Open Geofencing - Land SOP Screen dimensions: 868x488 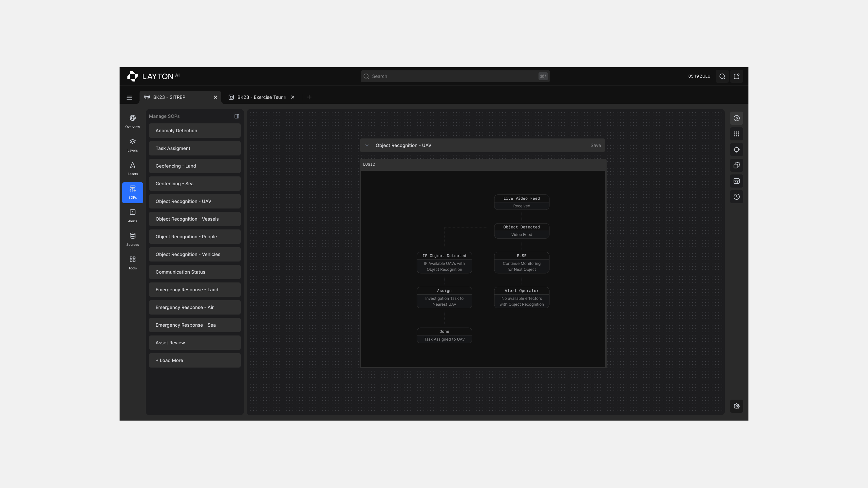(x=195, y=166)
